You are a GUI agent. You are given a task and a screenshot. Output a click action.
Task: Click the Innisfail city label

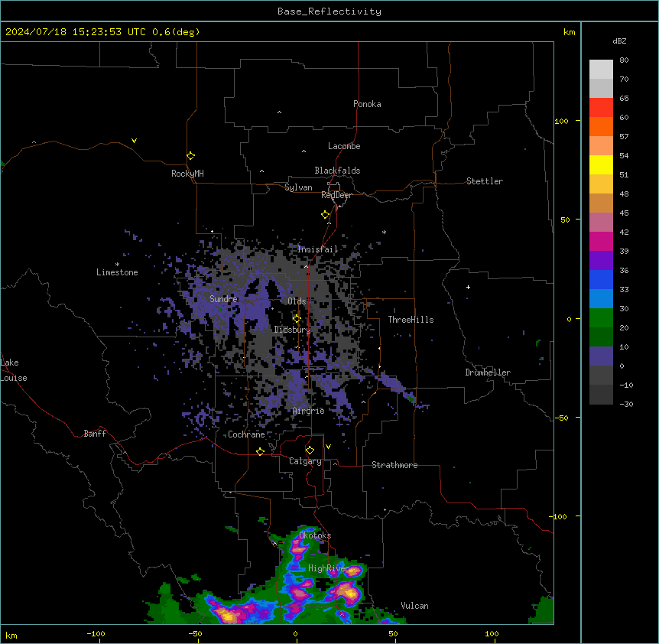[318, 249]
